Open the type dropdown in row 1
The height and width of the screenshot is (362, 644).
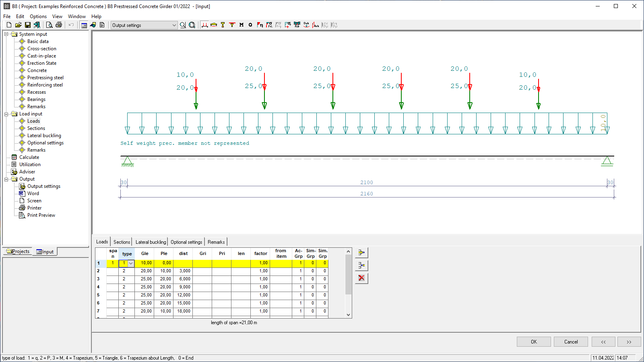[x=131, y=263]
